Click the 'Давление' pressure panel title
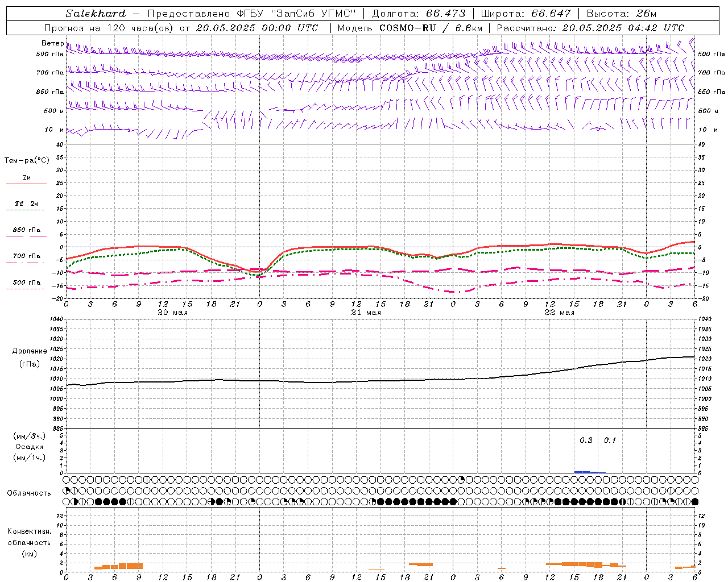 [30, 351]
